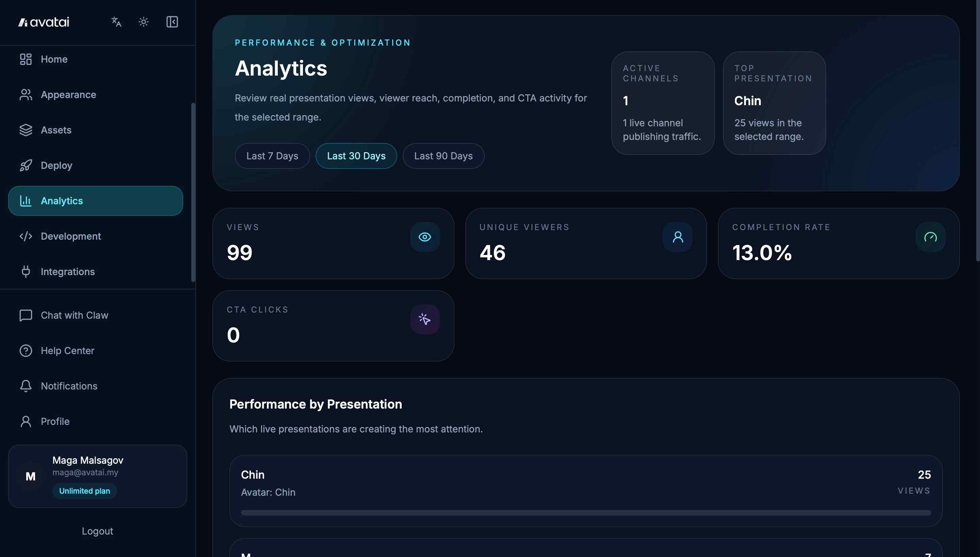Click the Views eye icon
Screen dimensions: 980x557
click(425, 237)
